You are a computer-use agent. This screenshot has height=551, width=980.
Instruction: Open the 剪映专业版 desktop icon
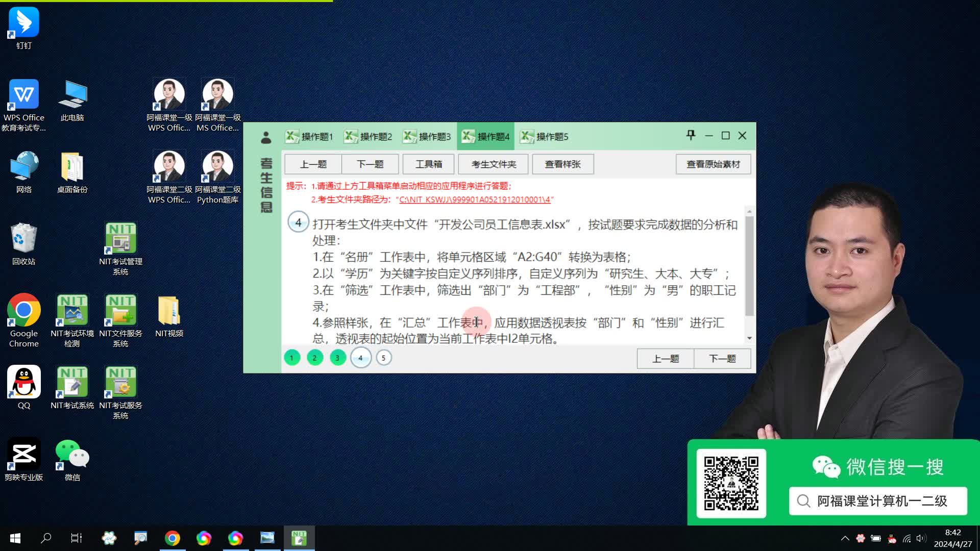pos(23,454)
